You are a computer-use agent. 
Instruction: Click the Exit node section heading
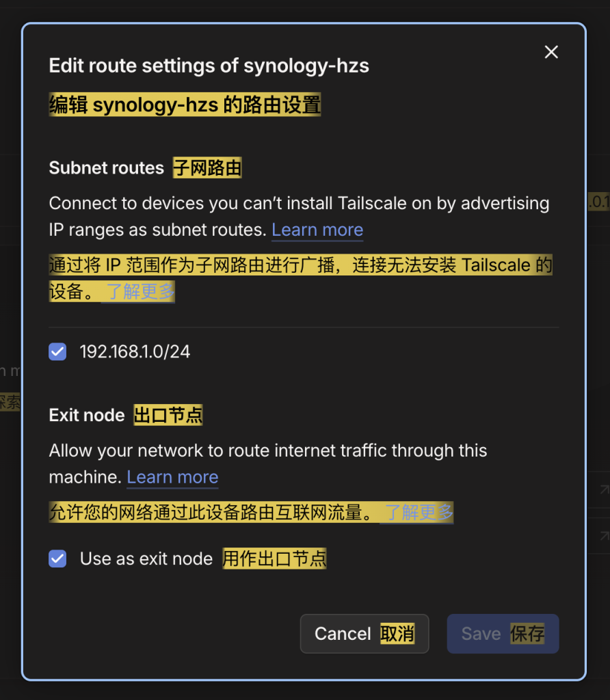click(86, 415)
